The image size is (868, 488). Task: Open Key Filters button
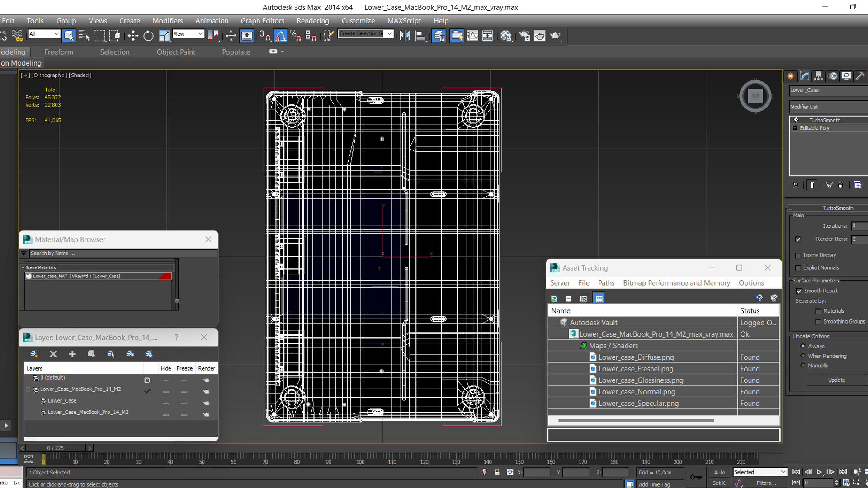(x=766, y=483)
